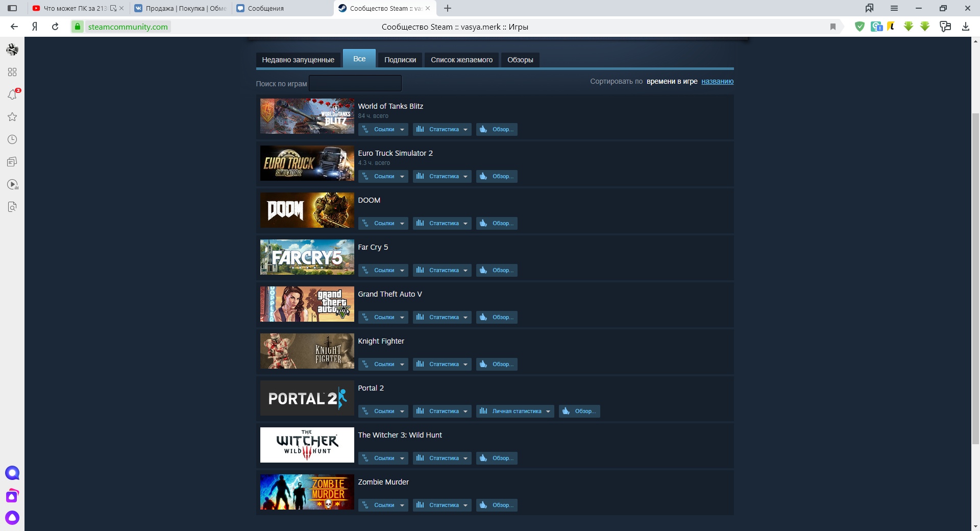Switch to Недавно запущенные tab

(298, 60)
